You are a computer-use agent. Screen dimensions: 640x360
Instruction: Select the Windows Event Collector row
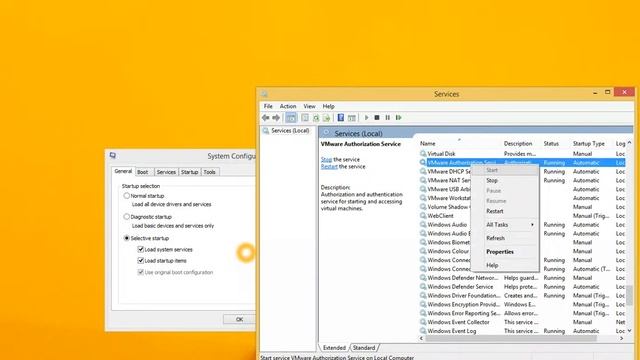[522, 322]
